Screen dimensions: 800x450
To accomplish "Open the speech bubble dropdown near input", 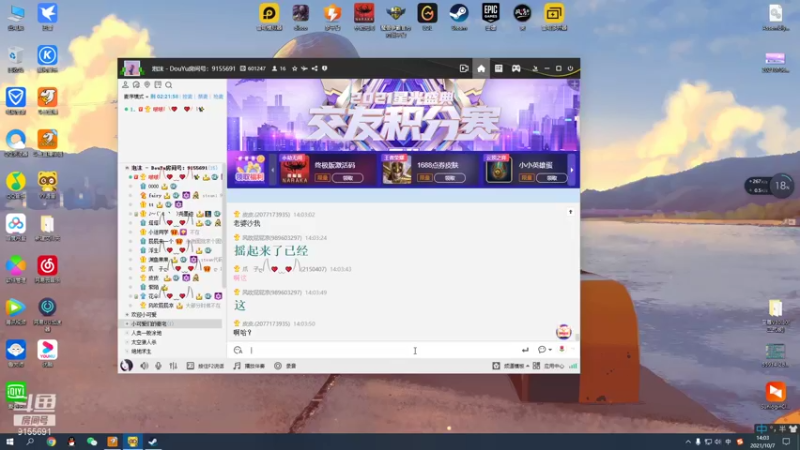I will (x=544, y=350).
